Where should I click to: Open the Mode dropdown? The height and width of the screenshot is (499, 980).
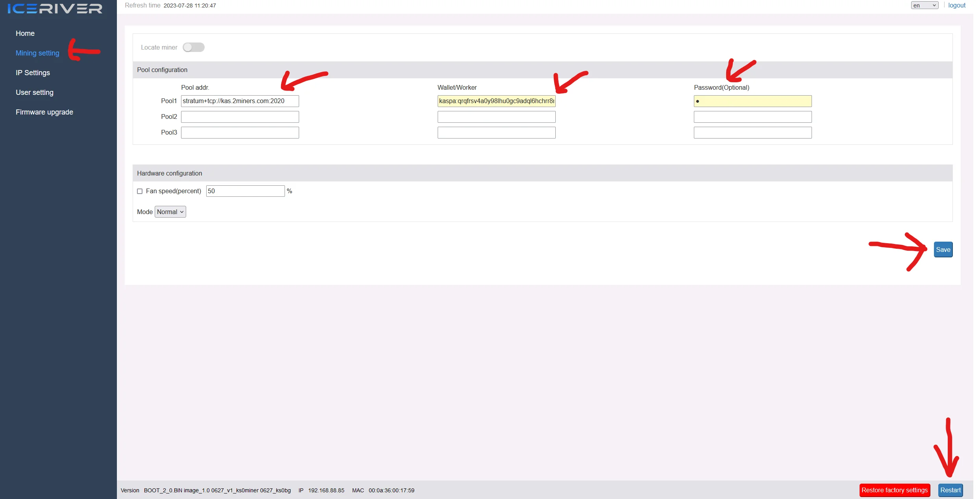coord(170,212)
